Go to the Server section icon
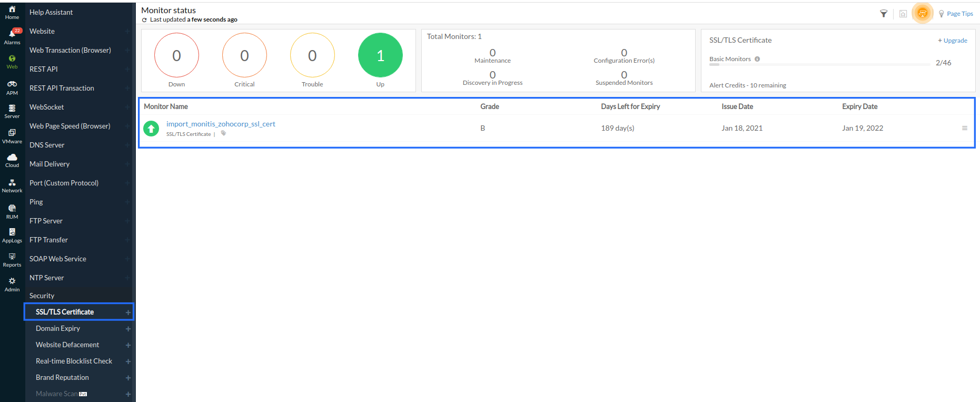This screenshot has height=402, width=980. pos(12,111)
